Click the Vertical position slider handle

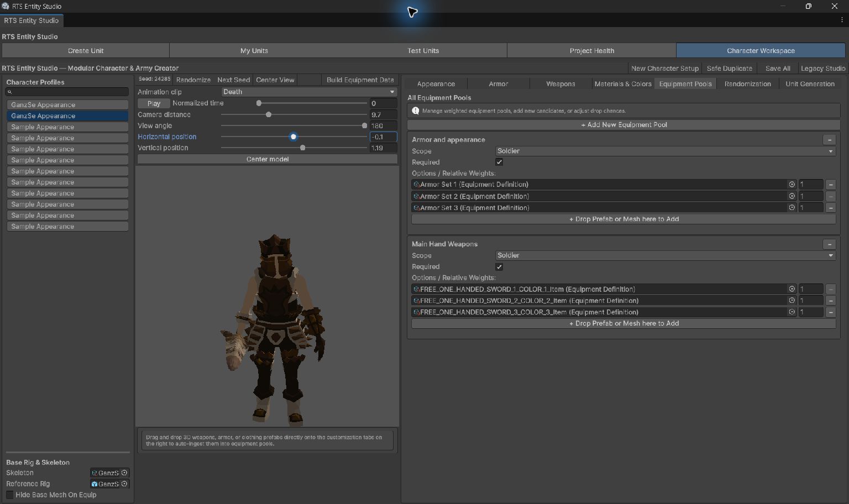(302, 148)
